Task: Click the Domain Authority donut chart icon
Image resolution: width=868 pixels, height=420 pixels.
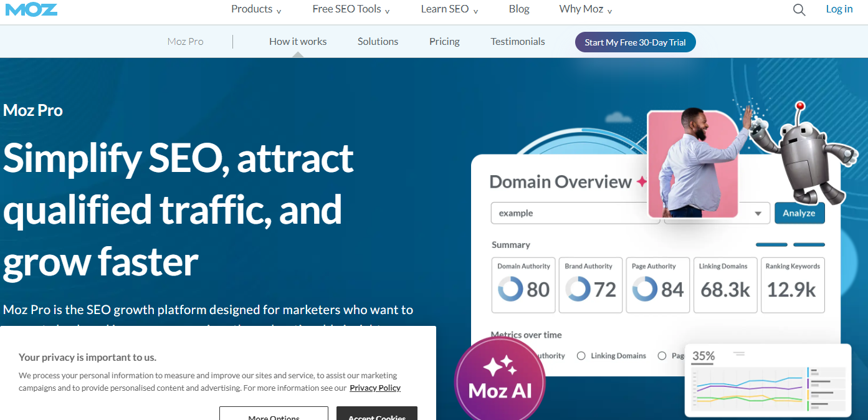Action: pyautogui.click(x=511, y=289)
